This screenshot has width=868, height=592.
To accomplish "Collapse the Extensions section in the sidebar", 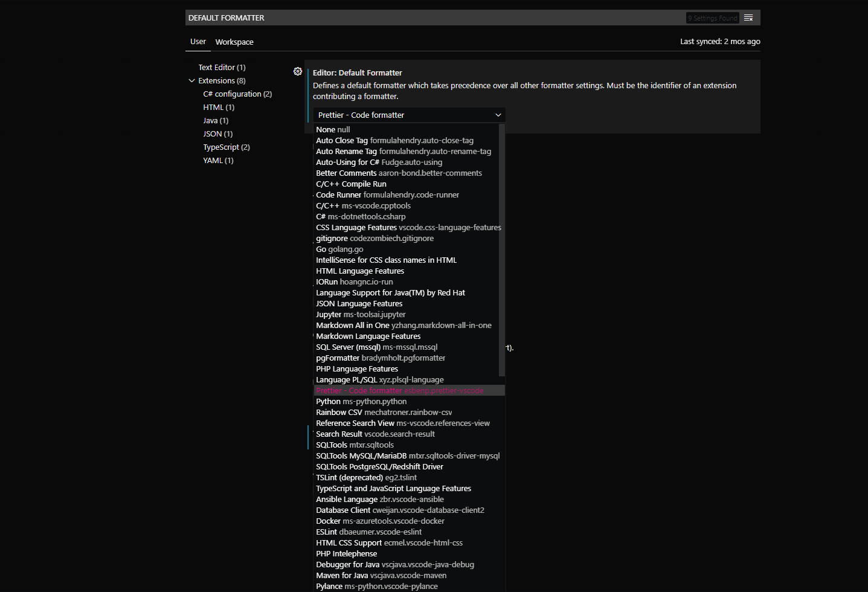I will [191, 80].
